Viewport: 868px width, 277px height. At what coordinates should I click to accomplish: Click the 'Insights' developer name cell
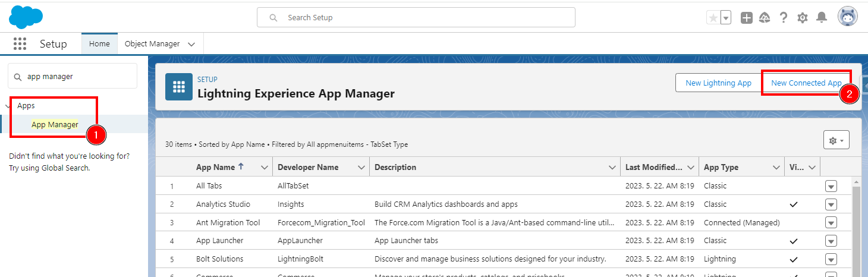(291, 204)
